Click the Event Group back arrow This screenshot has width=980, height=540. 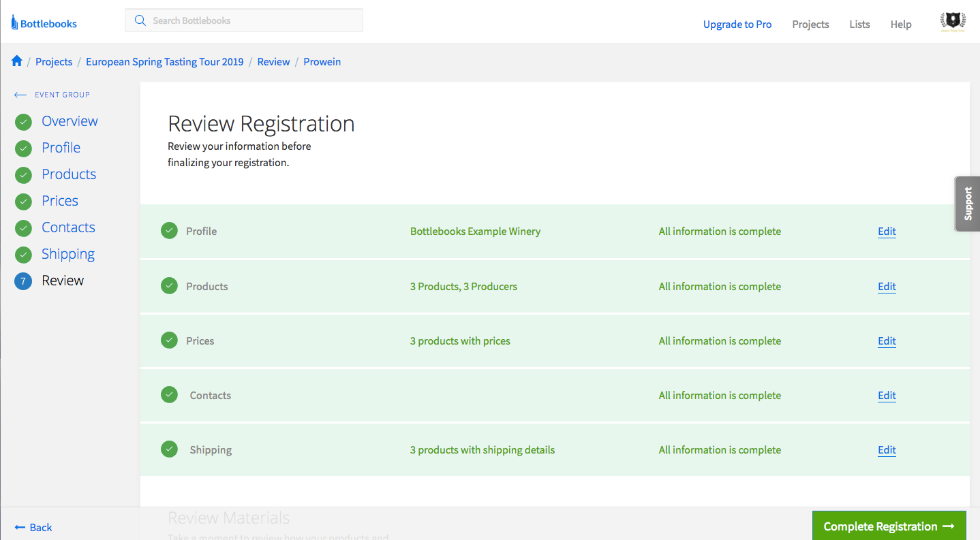[20, 95]
